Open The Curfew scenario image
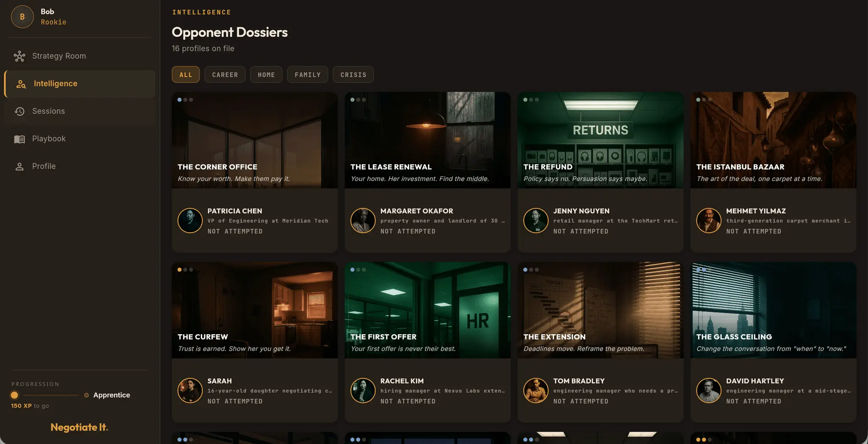 [255, 310]
